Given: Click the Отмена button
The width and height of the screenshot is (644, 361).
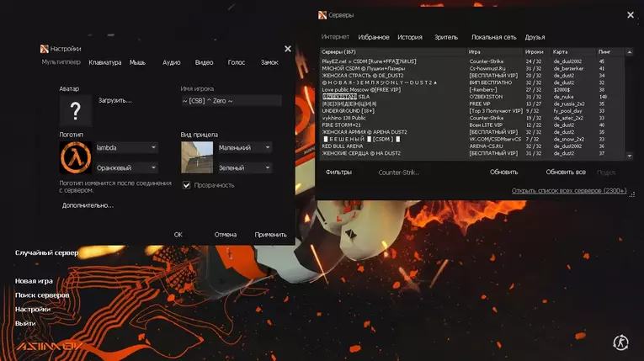Looking at the screenshot, I should coord(226,235).
